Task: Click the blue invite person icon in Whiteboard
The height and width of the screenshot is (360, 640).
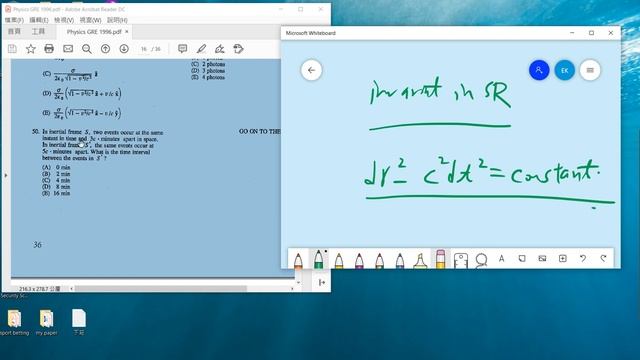Action: (x=539, y=70)
